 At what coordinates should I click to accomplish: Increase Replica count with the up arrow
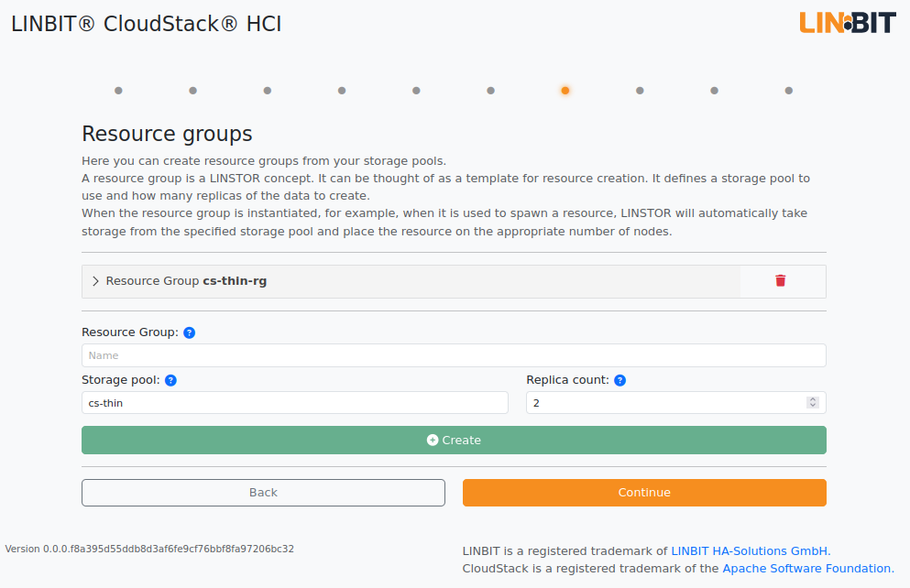[x=813, y=400]
